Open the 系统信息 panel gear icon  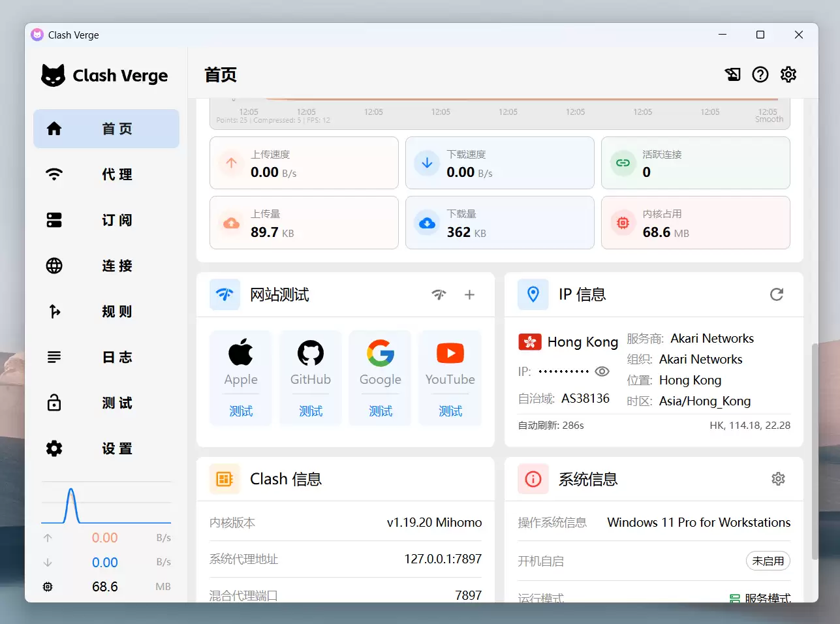(x=778, y=478)
